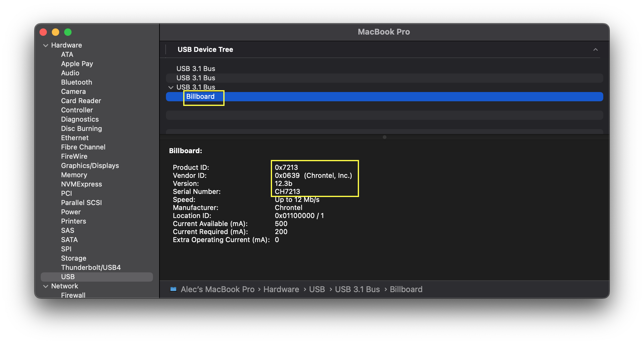Click USB 3.1 Bus in the path bar
644x344 pixels.
(357, 289)
